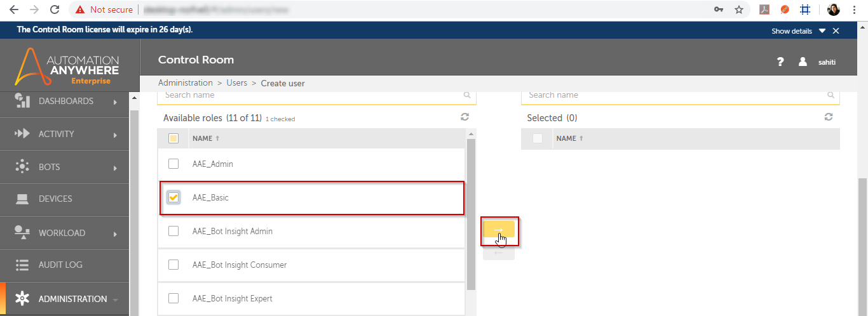Check the AAE_Admin role checkbox
Image resolution: width=868 pixels, height=316 pixels.
[173, 164]
